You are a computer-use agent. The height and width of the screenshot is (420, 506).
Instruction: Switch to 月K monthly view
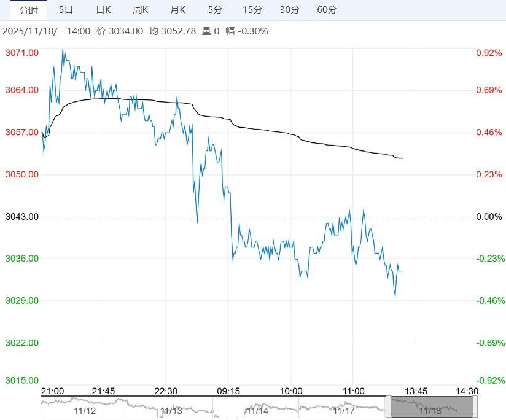pos(178,10)
